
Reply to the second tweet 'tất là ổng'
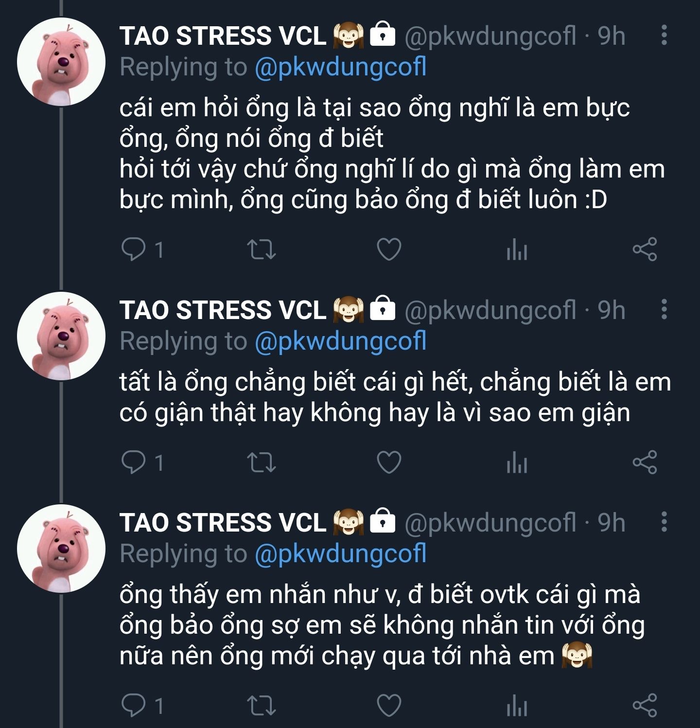[133, 462]
